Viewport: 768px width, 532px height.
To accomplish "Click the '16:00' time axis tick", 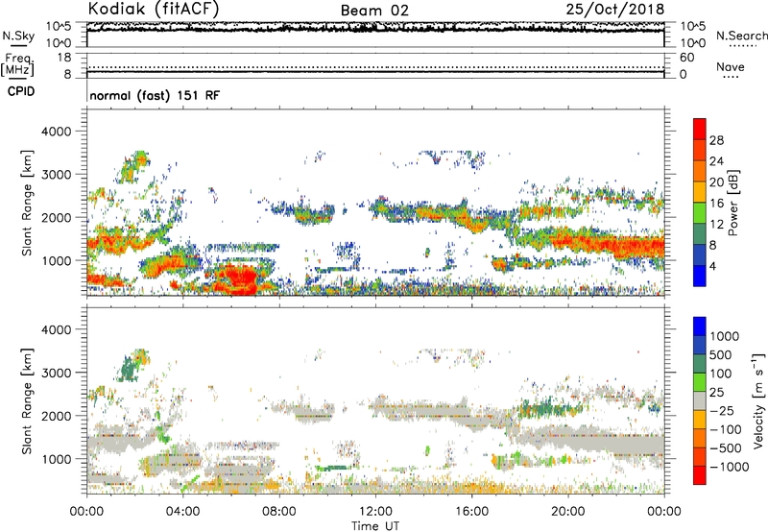I will point(471,512).
